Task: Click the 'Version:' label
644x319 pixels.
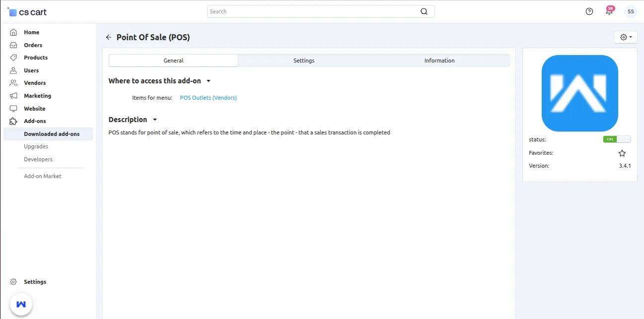Action: 539,166
